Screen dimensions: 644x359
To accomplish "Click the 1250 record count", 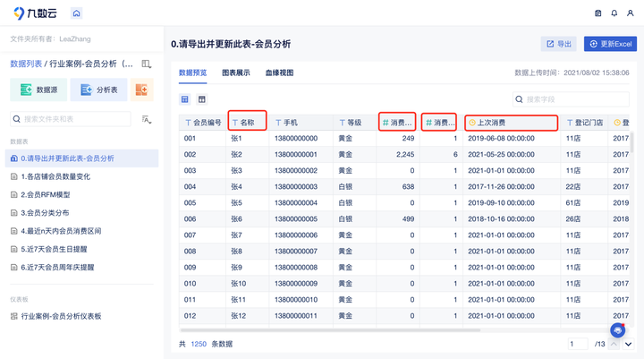I will tap(199, 344).
